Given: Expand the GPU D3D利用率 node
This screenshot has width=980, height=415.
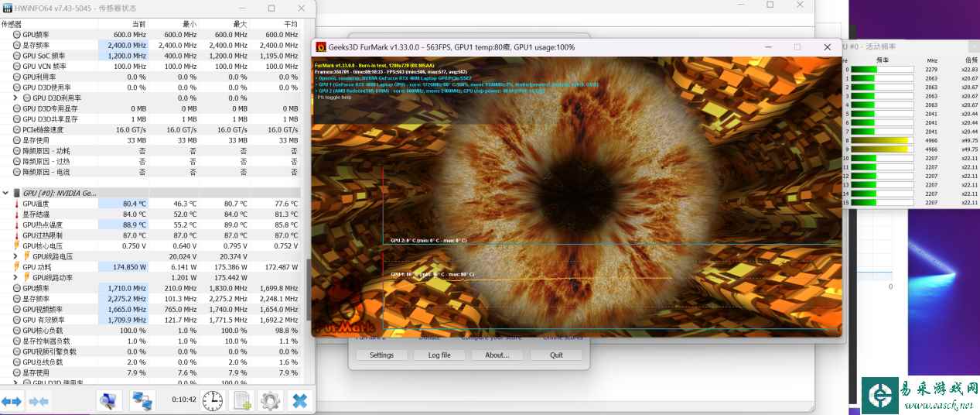Looking at the screenshot, I should click(x=15, y=98).
